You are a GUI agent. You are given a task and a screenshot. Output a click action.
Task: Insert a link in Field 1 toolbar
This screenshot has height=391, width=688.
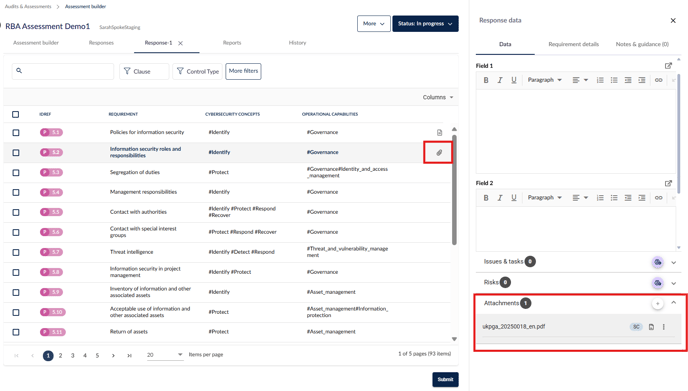(658, 80)
